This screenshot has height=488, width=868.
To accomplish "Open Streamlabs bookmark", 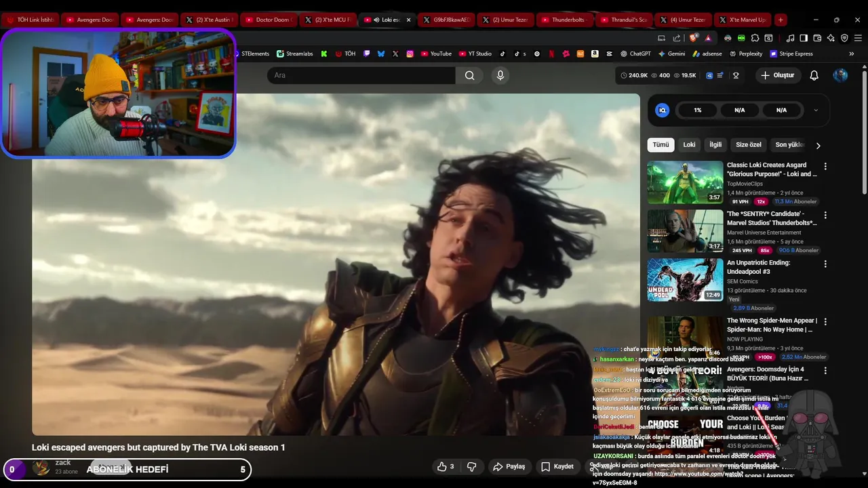I will 294,54.
